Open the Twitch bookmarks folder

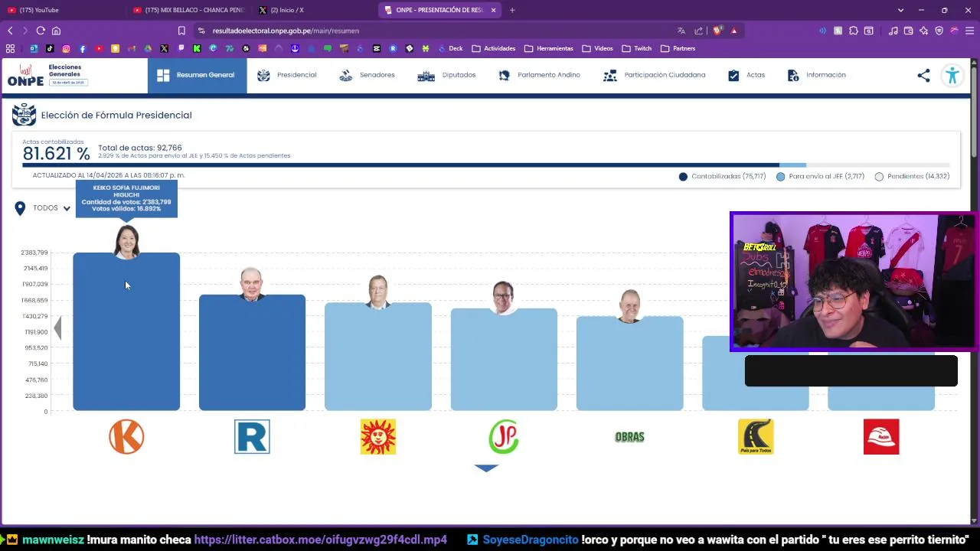click(637, 48)
